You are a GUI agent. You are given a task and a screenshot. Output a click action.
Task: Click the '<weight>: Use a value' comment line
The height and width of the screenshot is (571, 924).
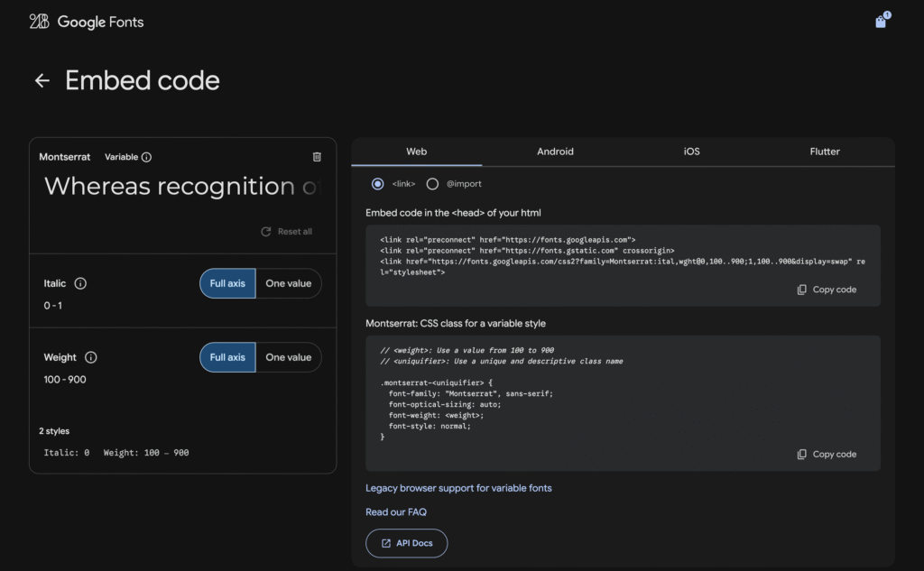click(x=467, y=350)
